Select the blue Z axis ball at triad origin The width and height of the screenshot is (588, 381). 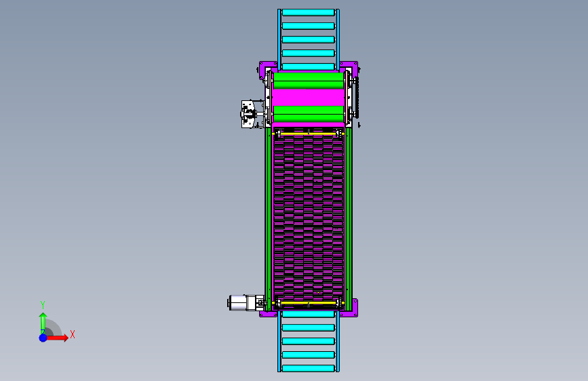click(x=43, y=338)
